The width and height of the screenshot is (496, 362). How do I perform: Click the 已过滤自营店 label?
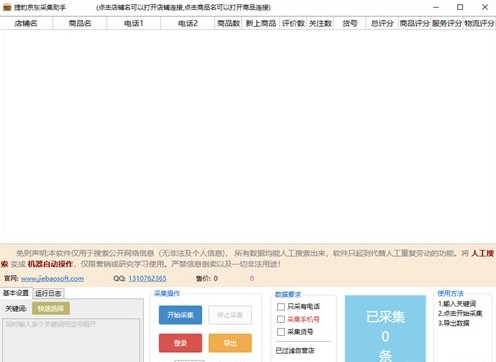pyautogui.click(x=295, y=350)
